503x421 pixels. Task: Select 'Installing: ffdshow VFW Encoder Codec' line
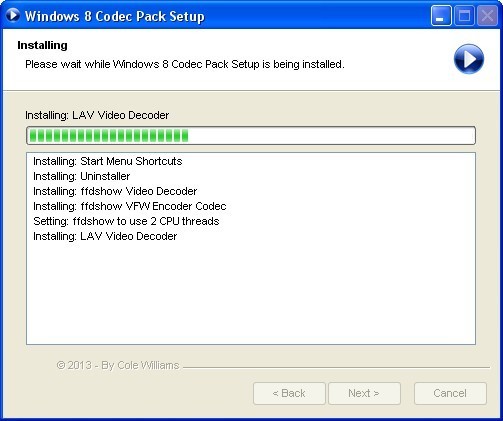pos(130,206)
